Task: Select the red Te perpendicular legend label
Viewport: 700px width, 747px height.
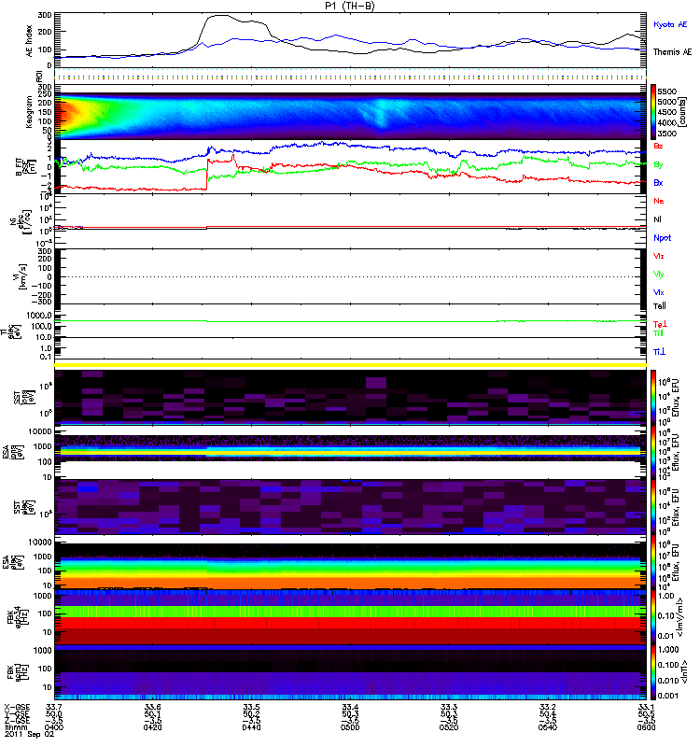Action: [x=660, y=324]
